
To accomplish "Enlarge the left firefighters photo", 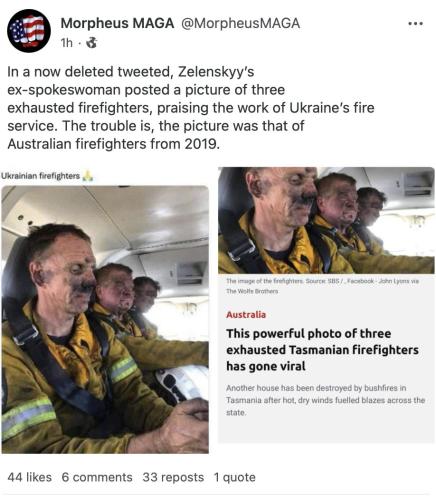I will [x=105, y=319].
